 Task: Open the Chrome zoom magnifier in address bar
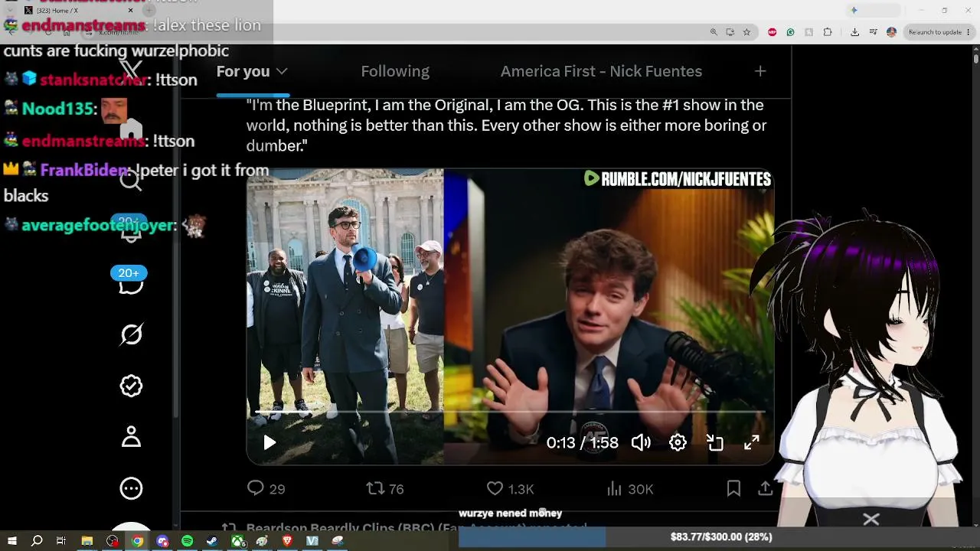(714, 32)
